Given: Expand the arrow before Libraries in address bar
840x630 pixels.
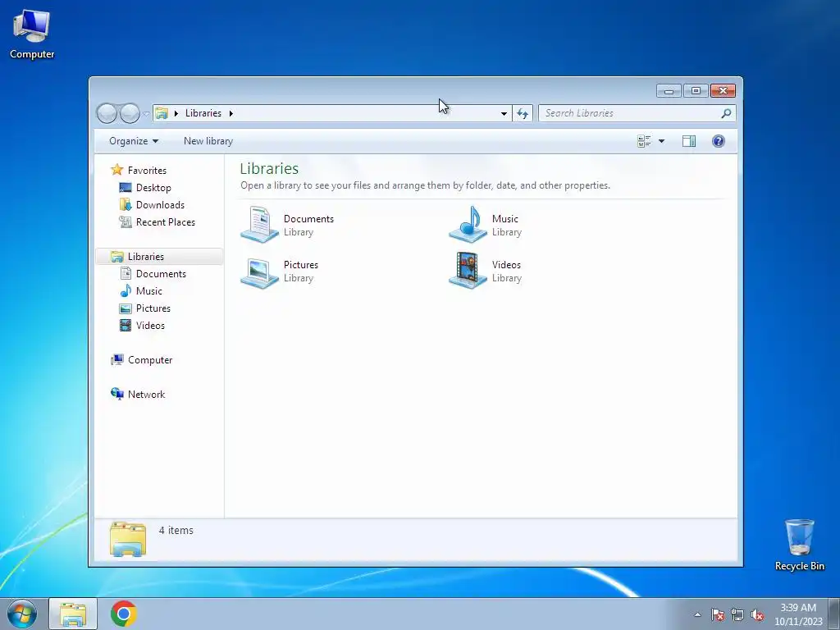Looking at the screenshot, I should point(176,113).
